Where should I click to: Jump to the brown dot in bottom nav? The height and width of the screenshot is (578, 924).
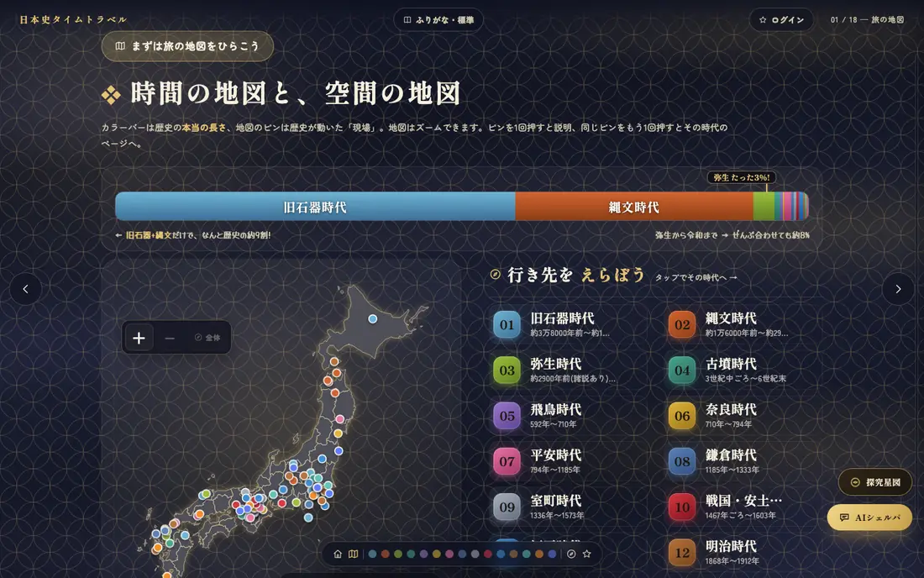coord(513,554)
